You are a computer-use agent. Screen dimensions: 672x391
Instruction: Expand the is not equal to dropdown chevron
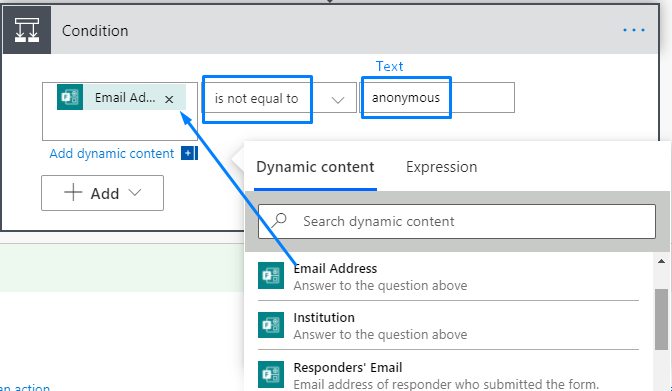(x=338, y=100)
